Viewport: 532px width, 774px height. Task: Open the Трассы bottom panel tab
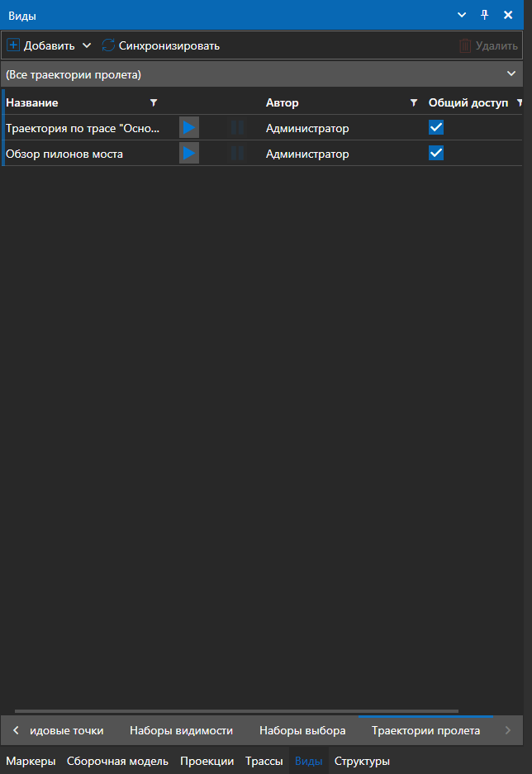tap(264, 761)
